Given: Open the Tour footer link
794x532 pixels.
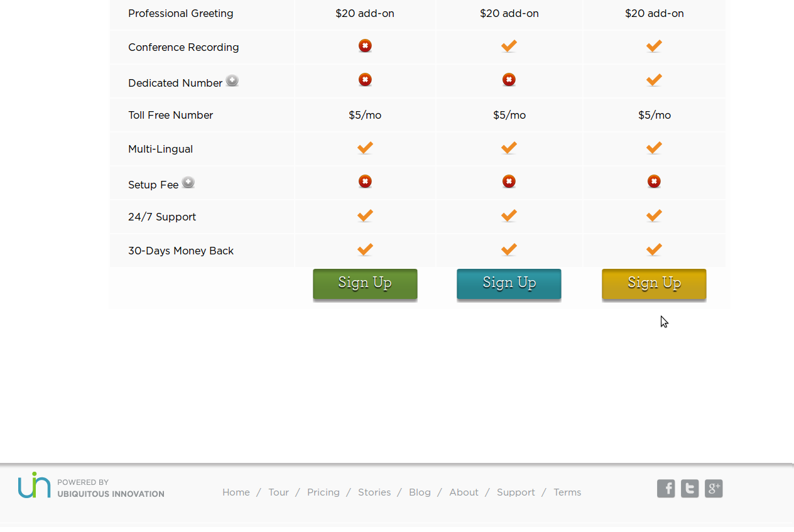Looking at the screenshot, I should coord(278,492).
